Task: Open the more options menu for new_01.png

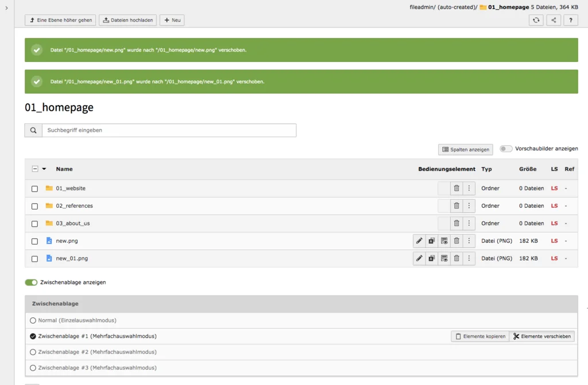Action: 469,258
